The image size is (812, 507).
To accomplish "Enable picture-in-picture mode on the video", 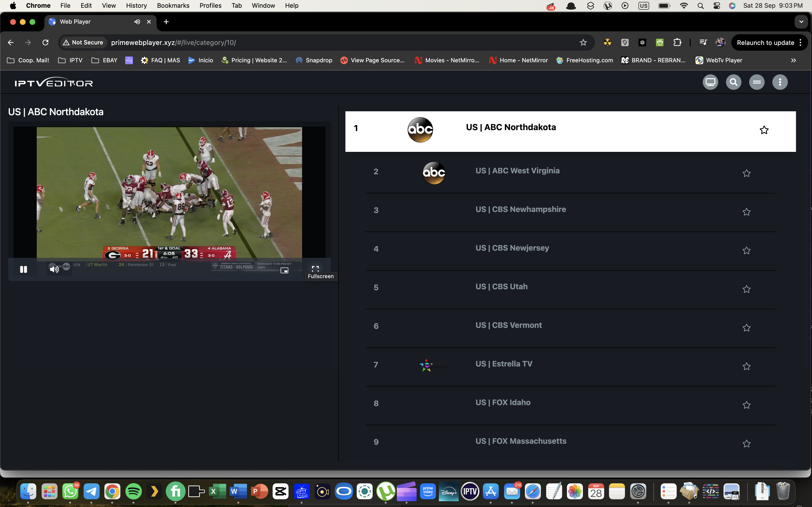I will coord(284,270).
